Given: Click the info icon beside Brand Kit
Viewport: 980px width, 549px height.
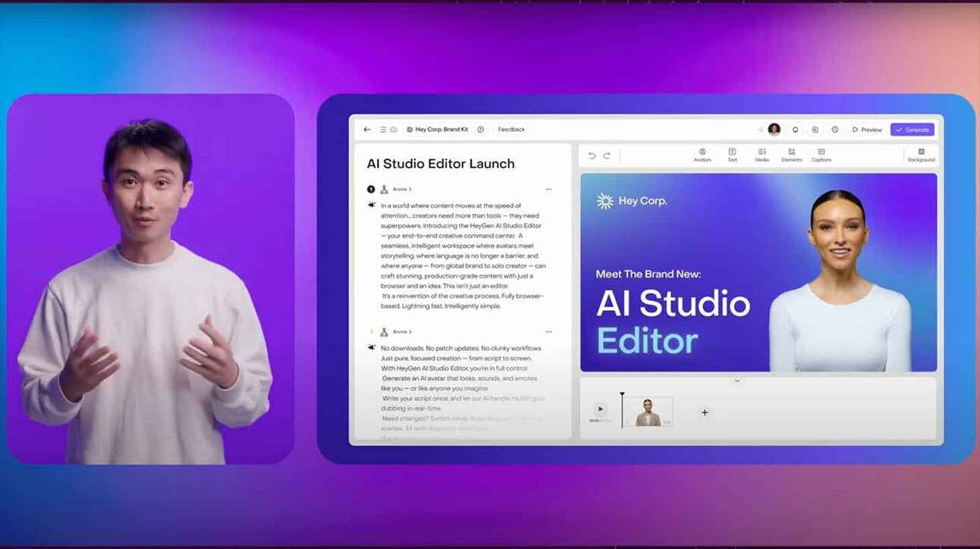Looking at the screenshot, I should coord(480,130).
